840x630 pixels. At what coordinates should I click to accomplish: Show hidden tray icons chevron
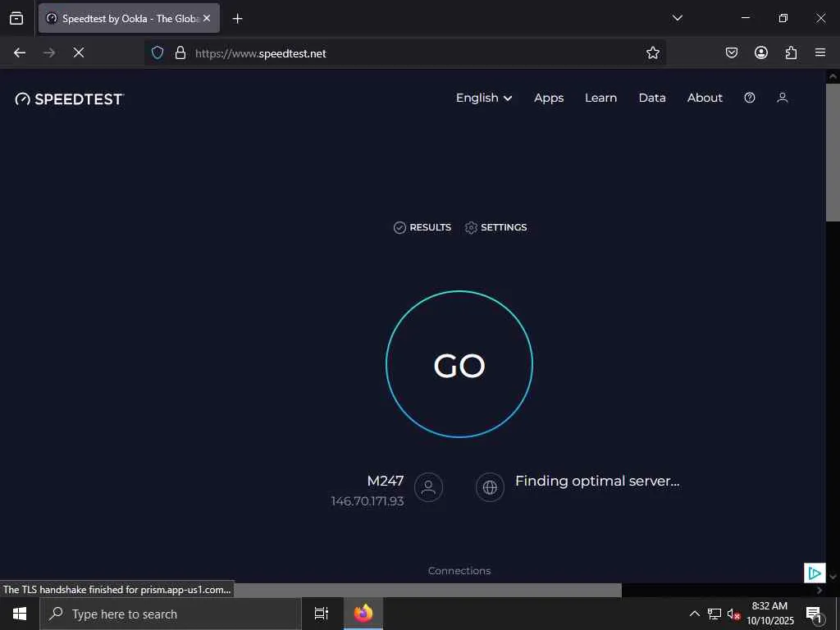694,614
